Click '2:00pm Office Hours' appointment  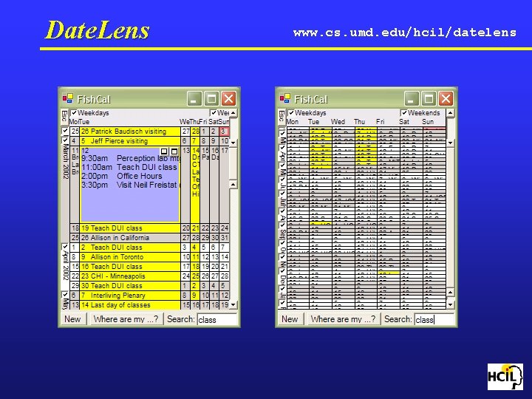coord(122,176)
